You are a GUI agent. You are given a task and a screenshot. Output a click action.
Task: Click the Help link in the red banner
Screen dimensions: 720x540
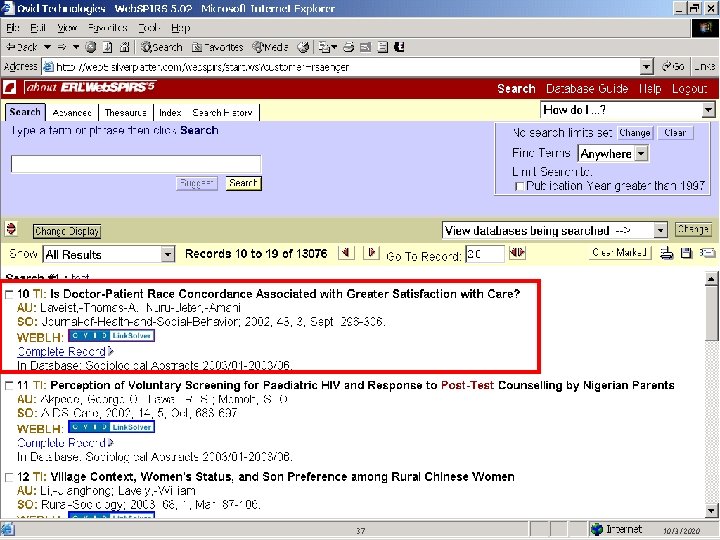point(650,88)
